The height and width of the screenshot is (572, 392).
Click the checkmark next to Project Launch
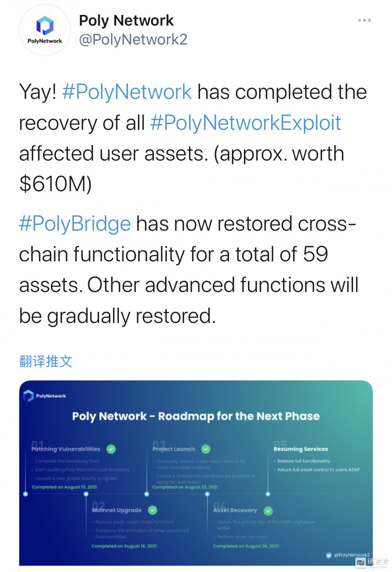click(206, 449)
